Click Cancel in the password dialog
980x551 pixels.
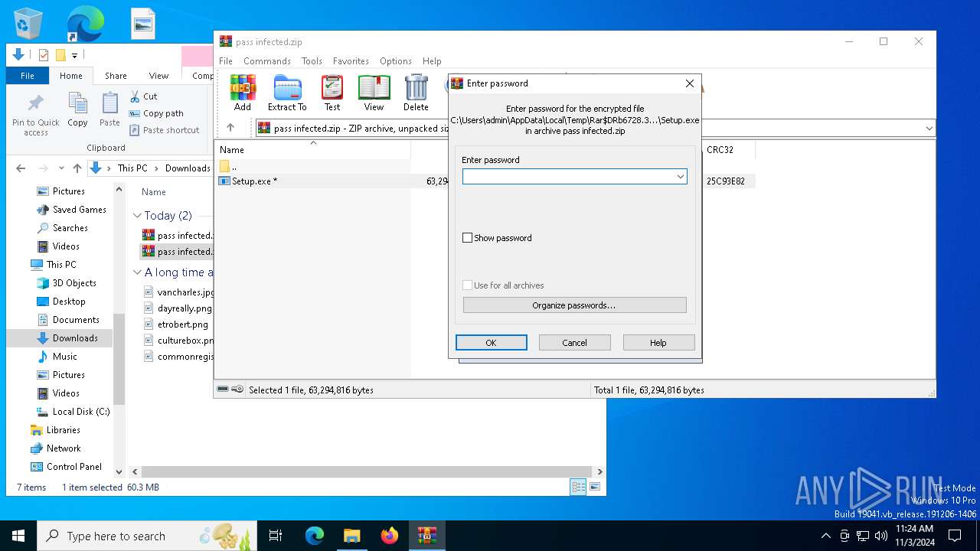(x=574, y=343)
